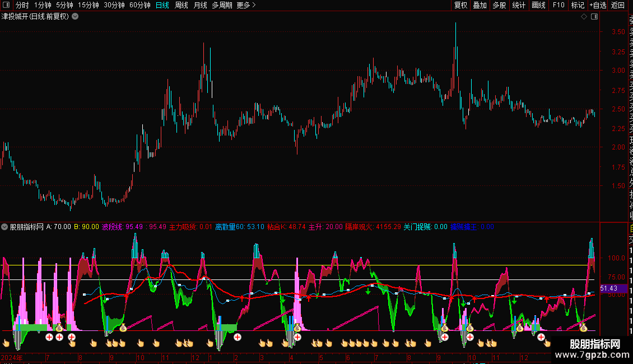Click the 100.0 indicator axis label
The height and width of the screenshot is (364, 633).
616,258
